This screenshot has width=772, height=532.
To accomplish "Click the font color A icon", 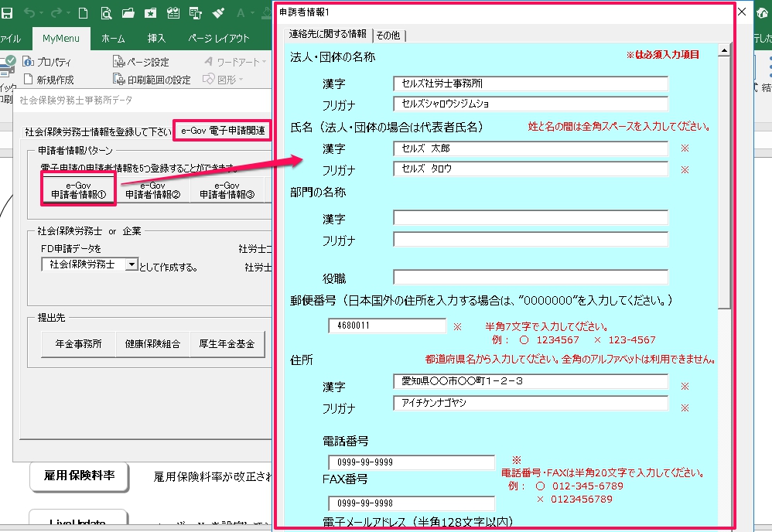I will pos(241,13).
